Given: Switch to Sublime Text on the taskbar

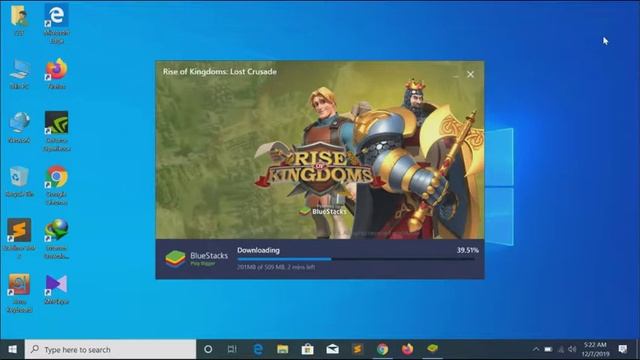Looking at the screenshot, I should 358,349.
